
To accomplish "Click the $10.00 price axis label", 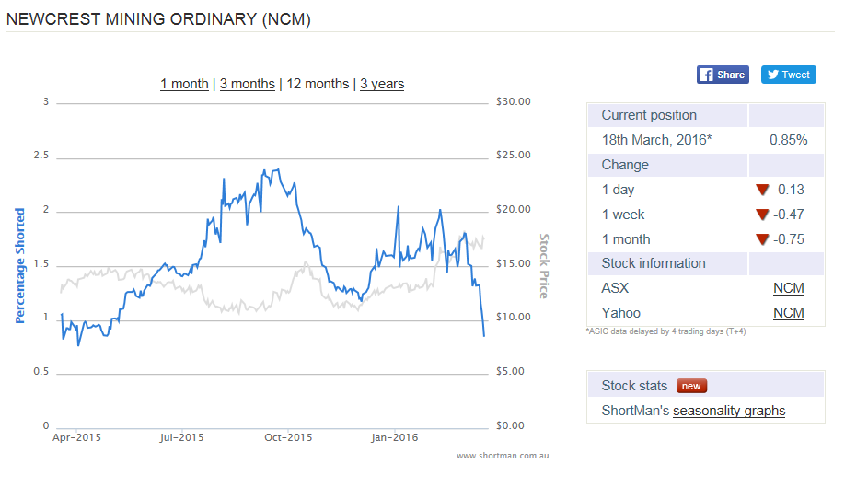I will point(514,318).
